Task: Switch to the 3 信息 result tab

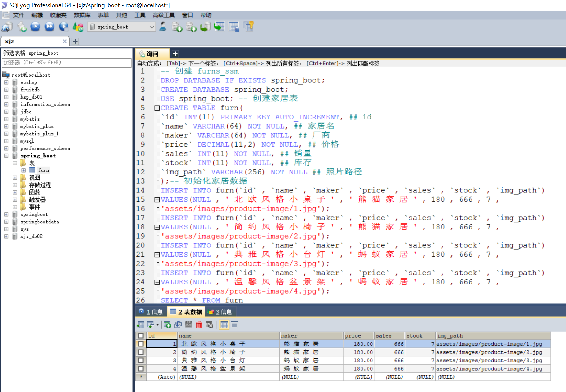Action: tap(220, 312)
